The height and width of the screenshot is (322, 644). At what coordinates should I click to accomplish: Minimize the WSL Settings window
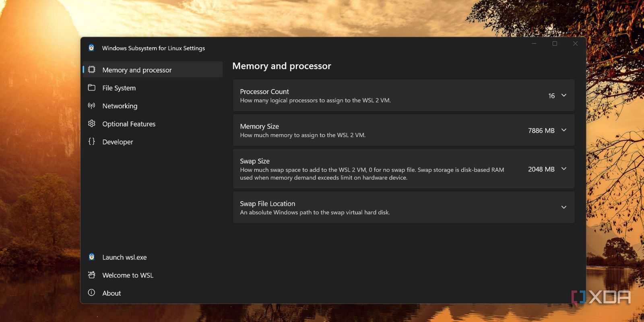click(x=534, y=43)
